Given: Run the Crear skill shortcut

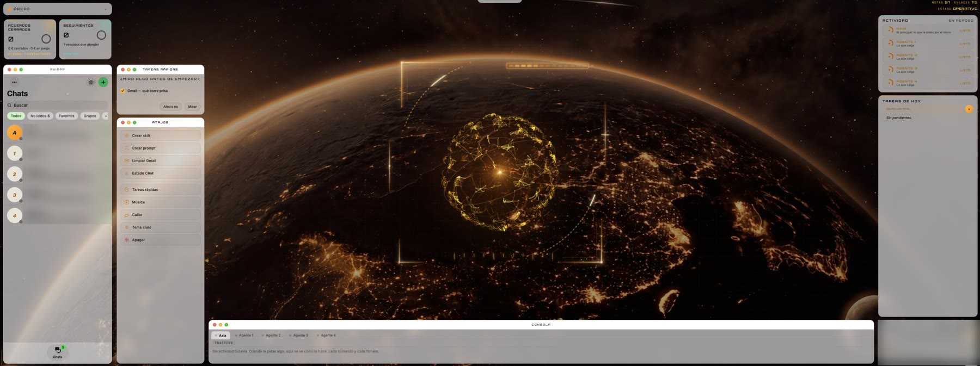Looking at the screenshot, I should tap(160, 135).
